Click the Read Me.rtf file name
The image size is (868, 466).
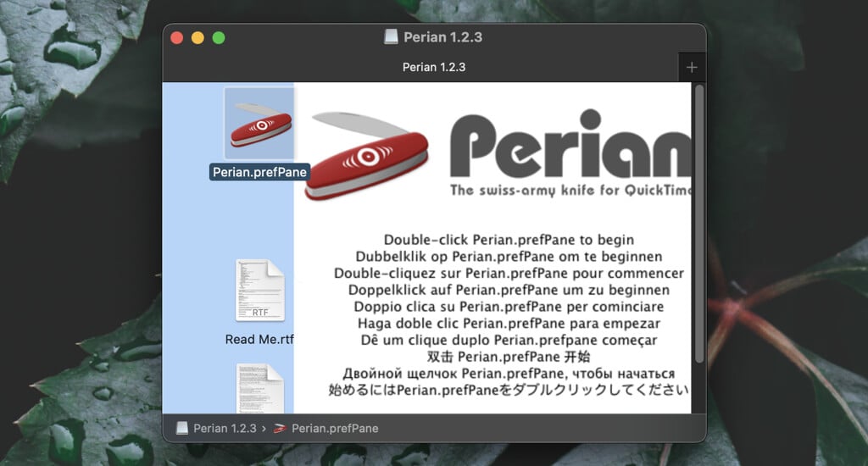tap(259, 339)
